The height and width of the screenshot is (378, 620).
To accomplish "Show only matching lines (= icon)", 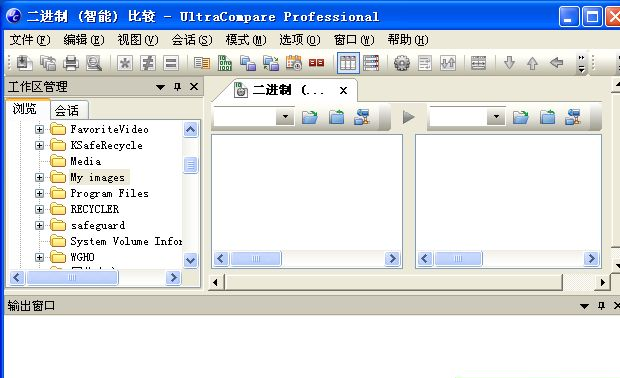I will pos(171,63).
